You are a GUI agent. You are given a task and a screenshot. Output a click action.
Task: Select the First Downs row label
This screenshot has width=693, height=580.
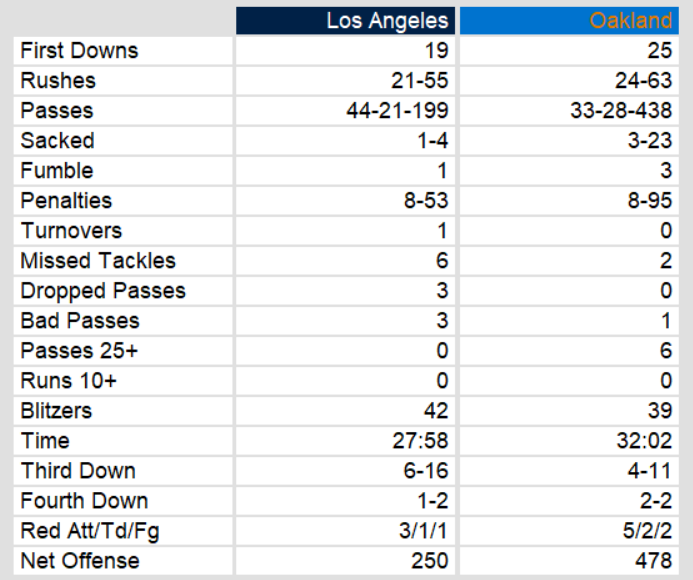tap(80, 51)
